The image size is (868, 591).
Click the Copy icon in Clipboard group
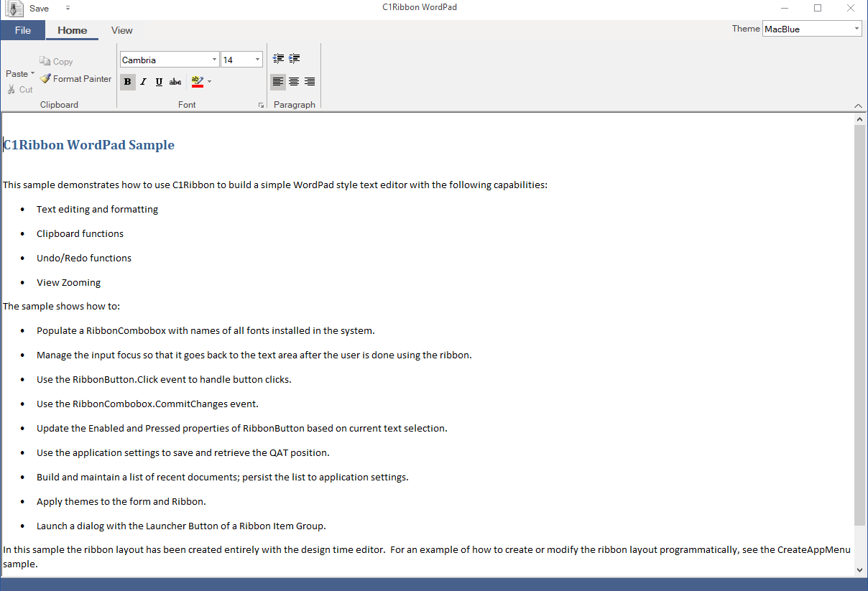coord(45,62)
